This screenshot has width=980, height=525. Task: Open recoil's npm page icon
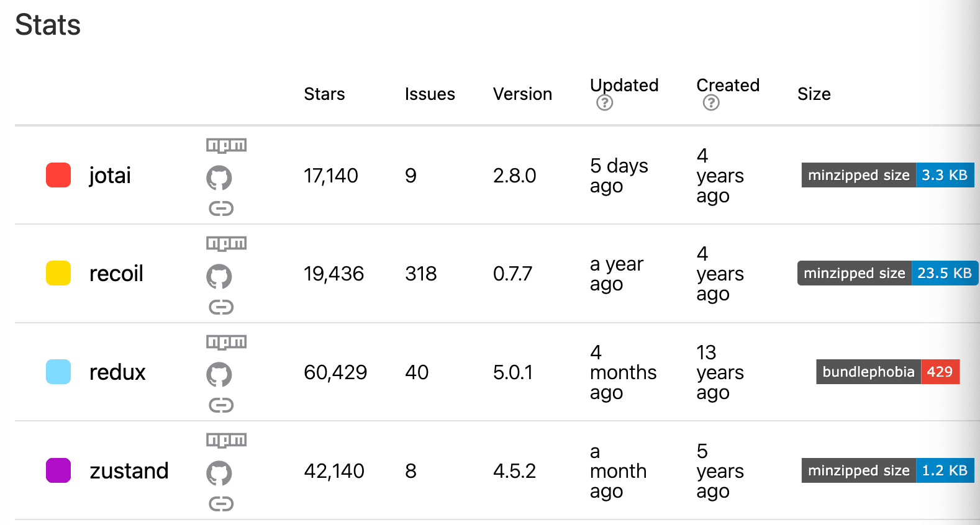[226, 243]
